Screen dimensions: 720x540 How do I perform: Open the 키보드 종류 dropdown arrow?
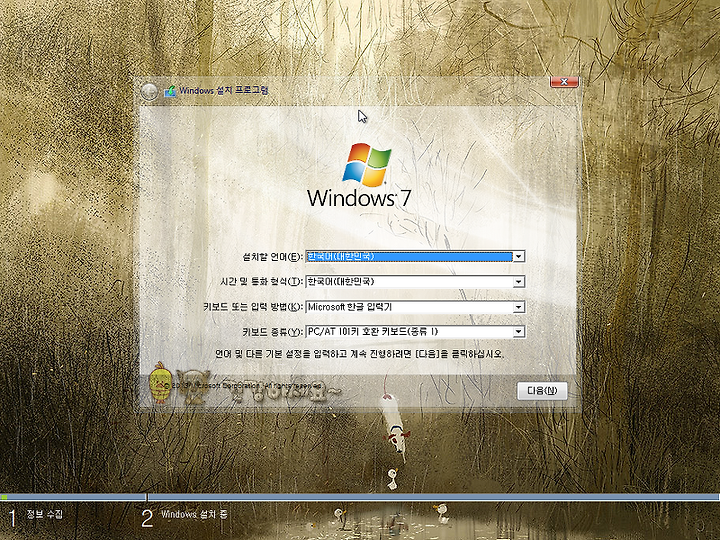pos(518,332)
